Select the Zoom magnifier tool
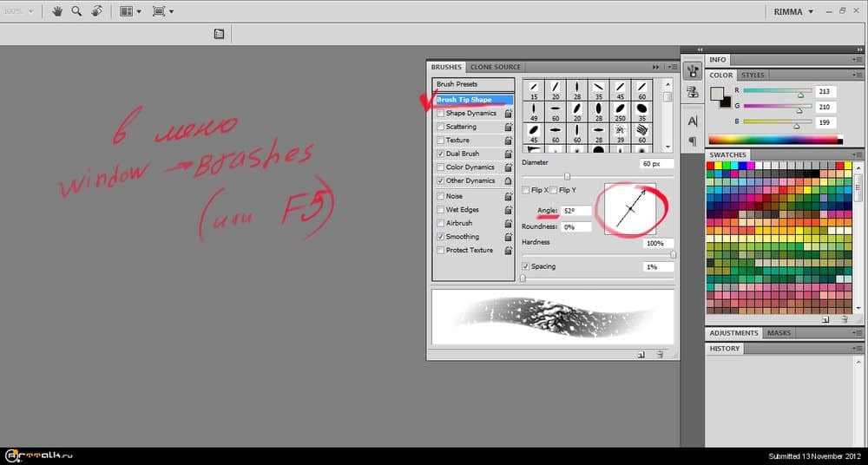This screenshot has height=465, width=868. click(x=76, y=11)
